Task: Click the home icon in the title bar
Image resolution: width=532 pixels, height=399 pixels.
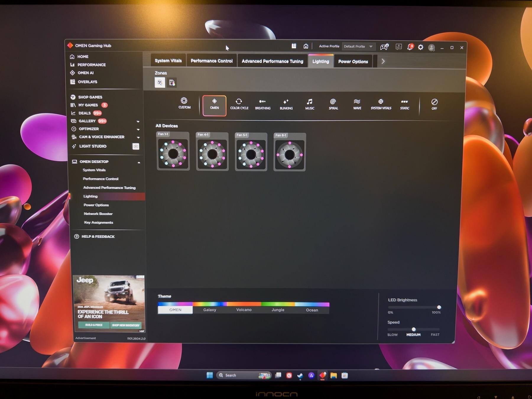Action: point(306,46)
